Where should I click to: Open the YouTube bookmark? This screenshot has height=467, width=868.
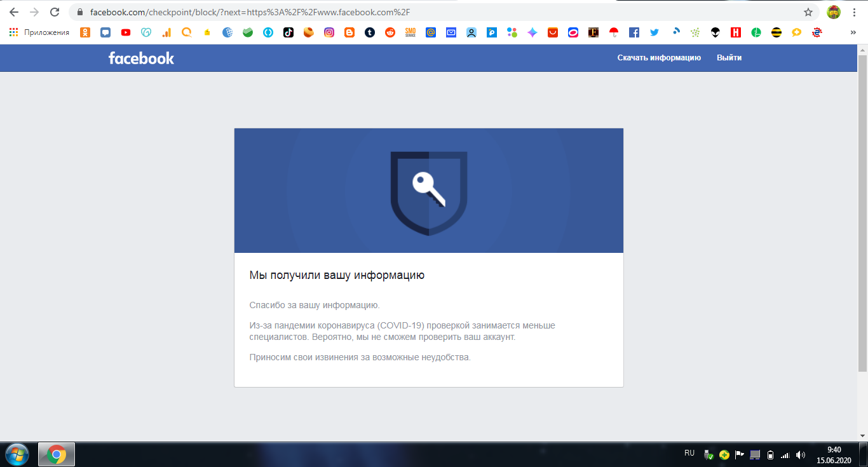[126, 32]
